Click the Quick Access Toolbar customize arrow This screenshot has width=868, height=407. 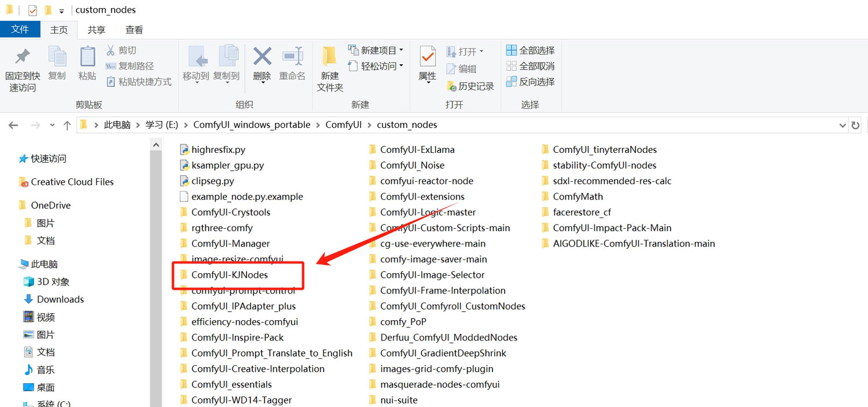click(61, 10)
